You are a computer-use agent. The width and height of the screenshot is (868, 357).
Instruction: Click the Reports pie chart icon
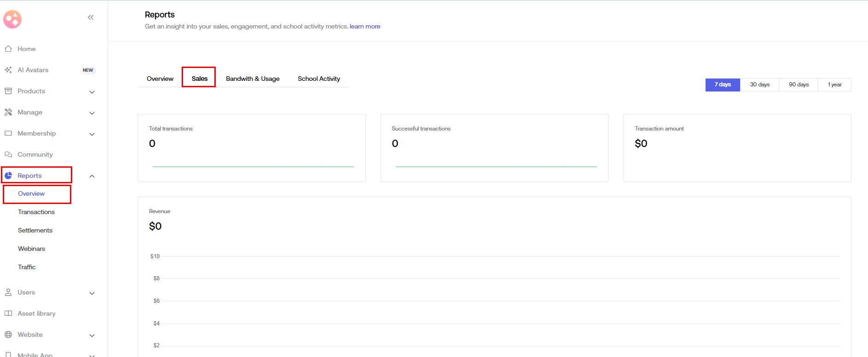click(x=8, y=176)
